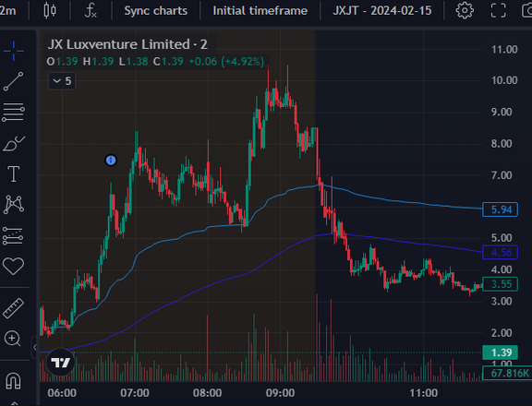Click the 67.816K volume label
The width and height of the screenshot is (532, 406).
tap(507, 373)
